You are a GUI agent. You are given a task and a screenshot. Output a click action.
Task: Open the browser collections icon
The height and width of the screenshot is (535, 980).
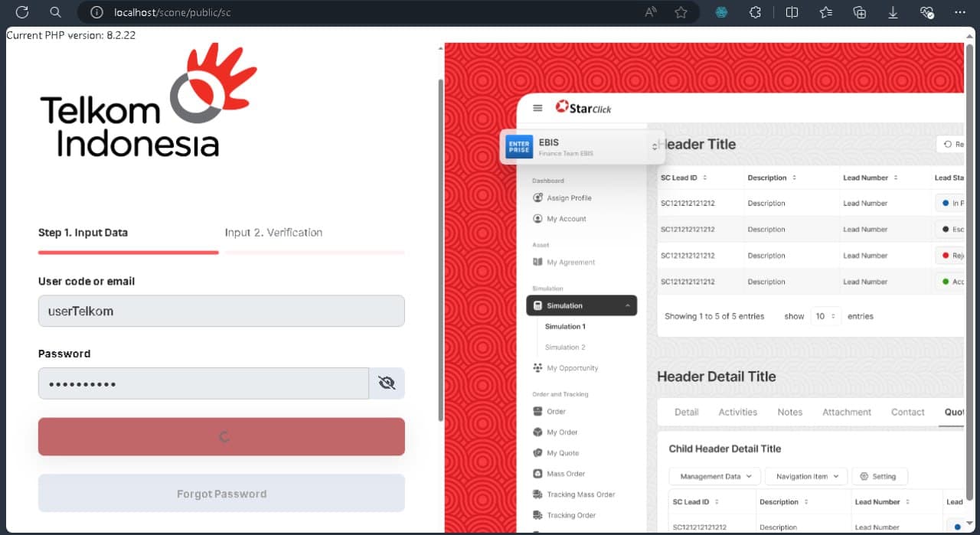point(859,12)
